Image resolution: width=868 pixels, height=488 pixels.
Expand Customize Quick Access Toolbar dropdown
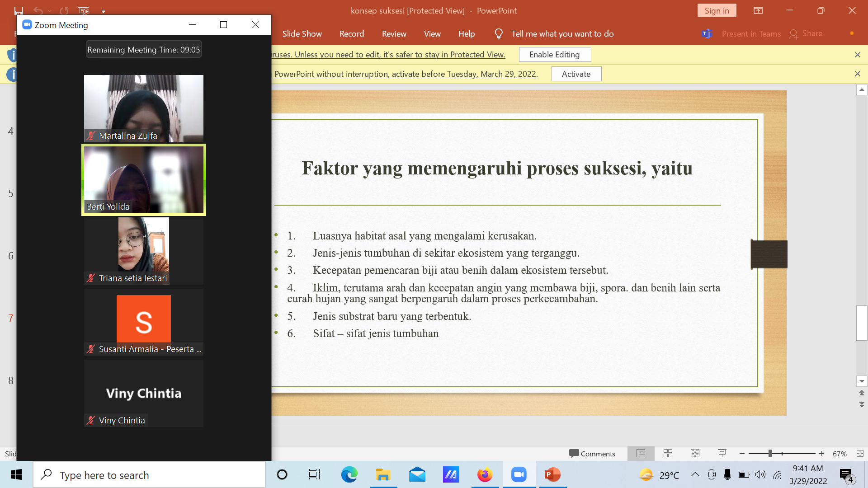pyautogui.click(x=103, y=11)
